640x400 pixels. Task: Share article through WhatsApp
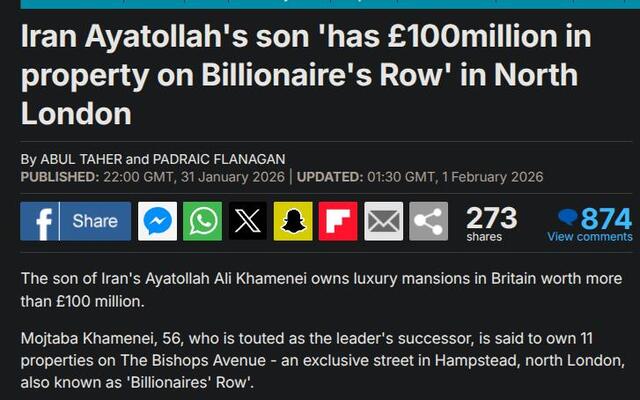click(x=203, y=221)
